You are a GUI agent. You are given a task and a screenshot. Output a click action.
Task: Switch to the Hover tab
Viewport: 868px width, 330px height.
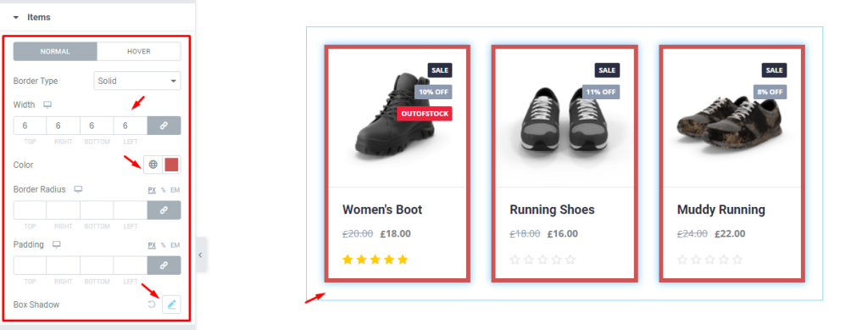pyautogui.click(x=138, y=52)
